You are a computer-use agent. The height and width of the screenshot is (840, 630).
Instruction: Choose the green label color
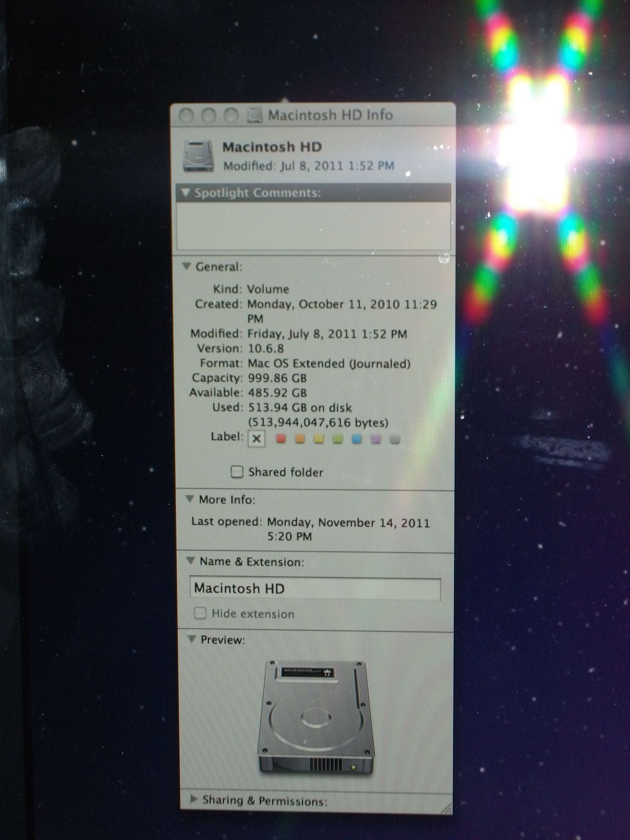tap(338, 439)
